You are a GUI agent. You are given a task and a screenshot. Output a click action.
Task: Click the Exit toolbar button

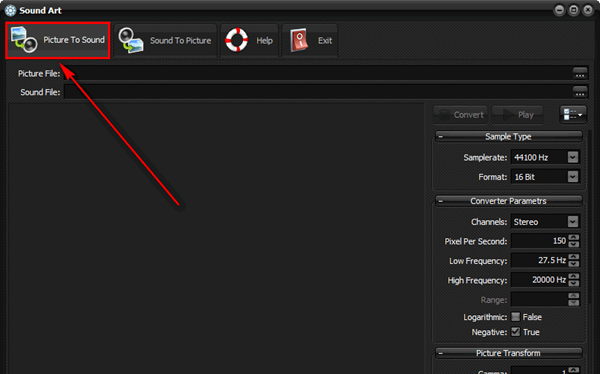tap(310, 41)
